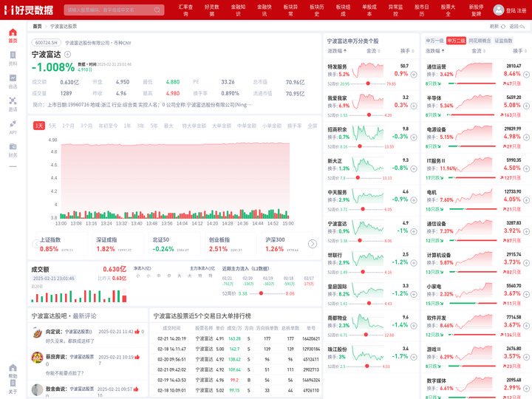Select the 1天 chart range

pyautogui.click(x=39, y=126)
